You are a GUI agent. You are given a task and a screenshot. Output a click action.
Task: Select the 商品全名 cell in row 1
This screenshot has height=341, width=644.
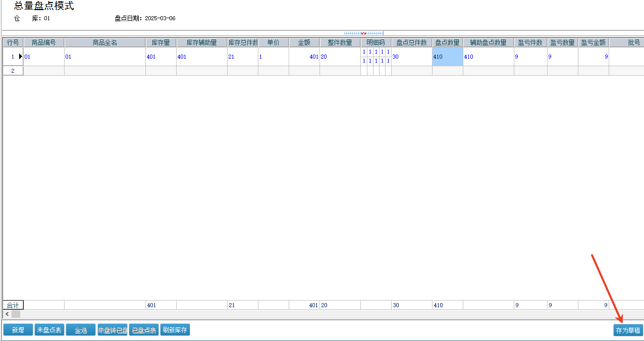[x=104, y=57]
